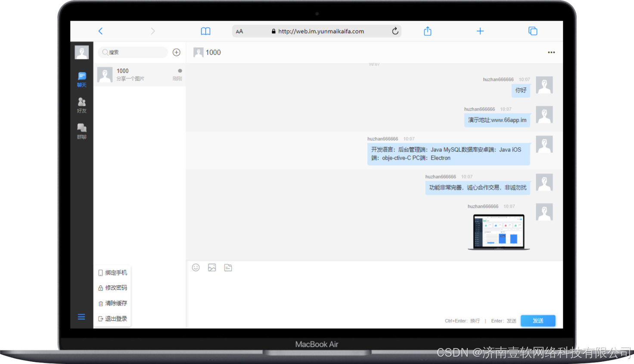
Task: Open a new tab with plus icon
Action: tap(480, 31)
